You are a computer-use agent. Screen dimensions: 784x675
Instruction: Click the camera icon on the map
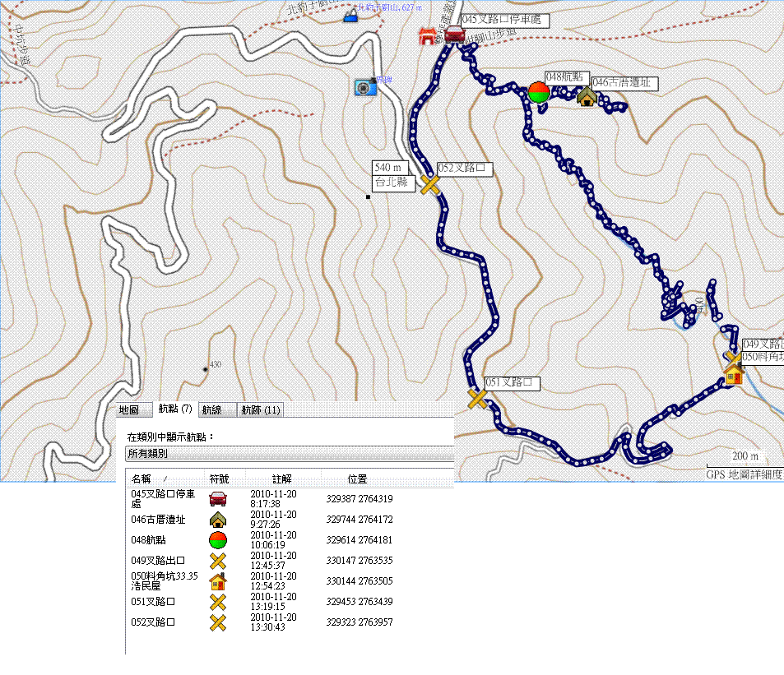point(364,86)
